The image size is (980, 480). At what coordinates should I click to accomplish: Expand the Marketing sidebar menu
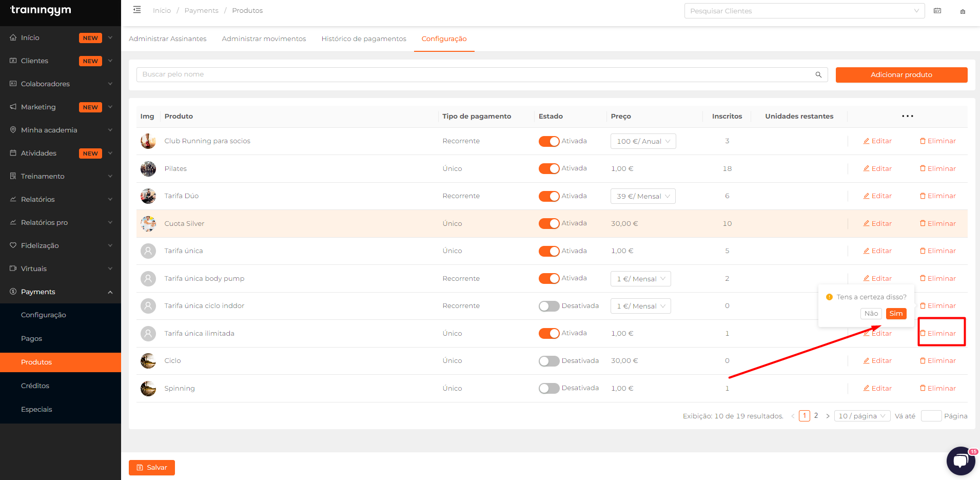tap(61, 107)
